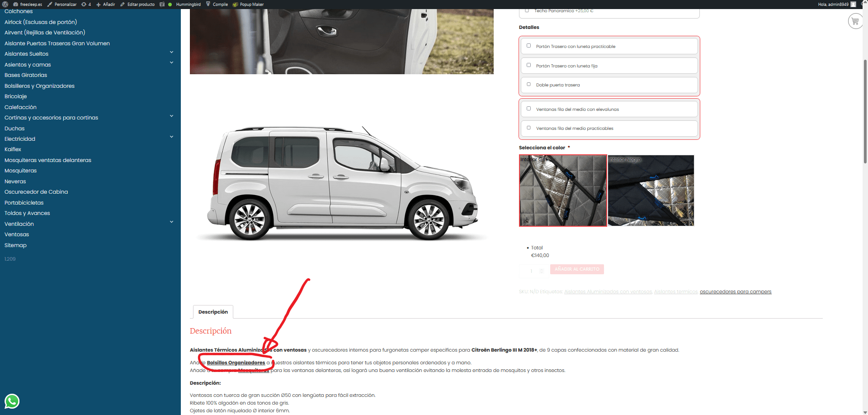
Task: Open the Popup Maker admin bar item
Action: 248,4
